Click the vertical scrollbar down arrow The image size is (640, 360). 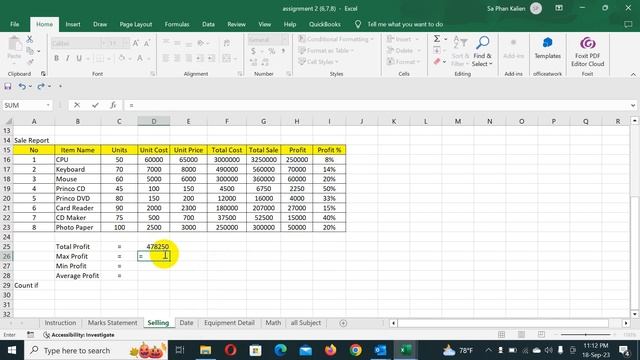[634, 314]
